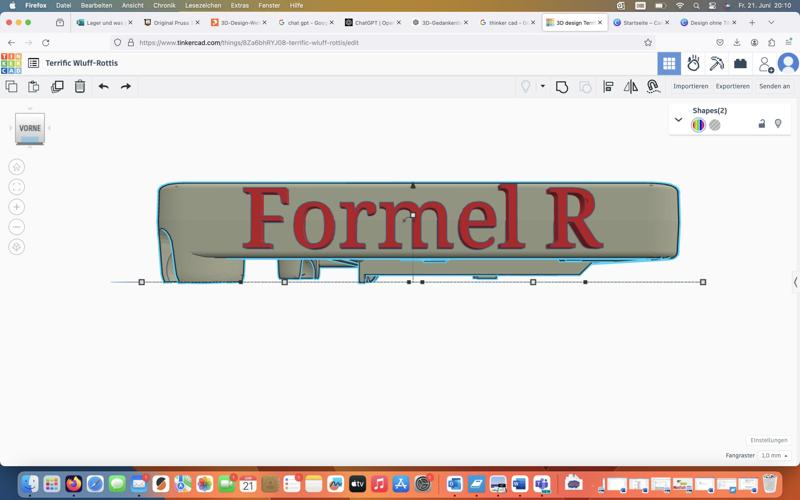The image size is (800, 500).
Task: Redo the last action
Action: [126, 87]
